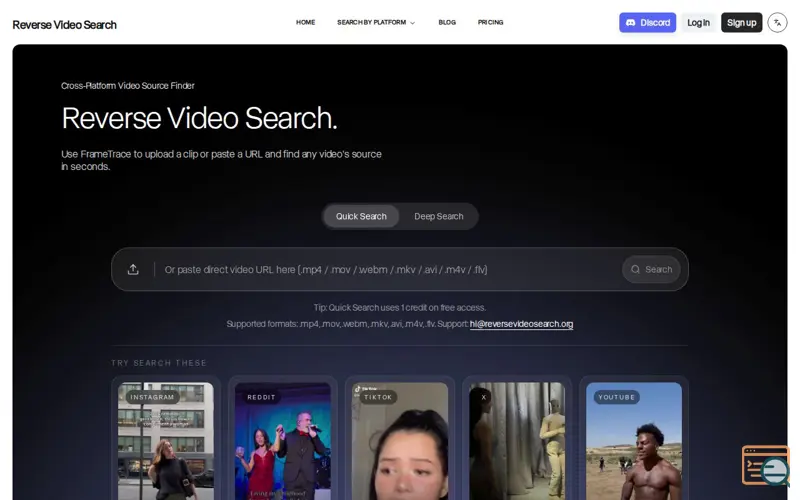The width and height of the screenshot is (800, 500).
Task: Click the Try Search These label
Action: point(159,363)
